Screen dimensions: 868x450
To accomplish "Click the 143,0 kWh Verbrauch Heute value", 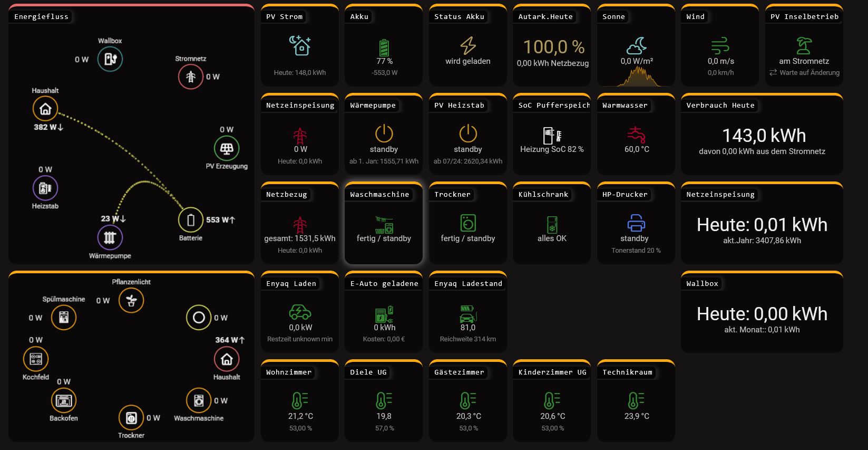I will tap(764, 136).
